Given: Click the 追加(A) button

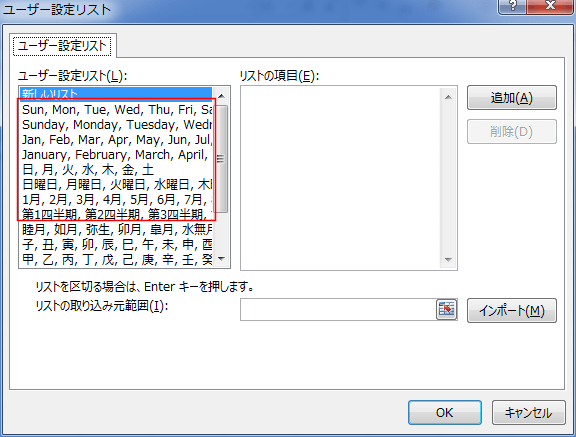Looking at the screenshot, I should [512, 98].
